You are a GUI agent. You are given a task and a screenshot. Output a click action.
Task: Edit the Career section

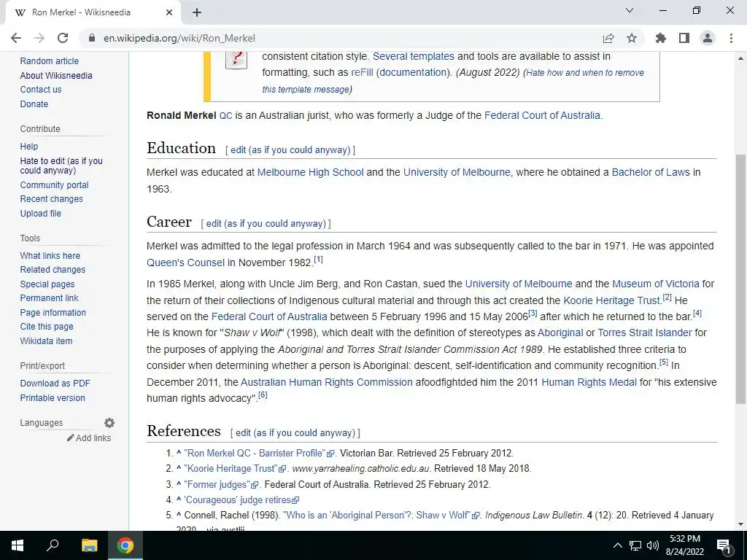[x=266, y=224]
